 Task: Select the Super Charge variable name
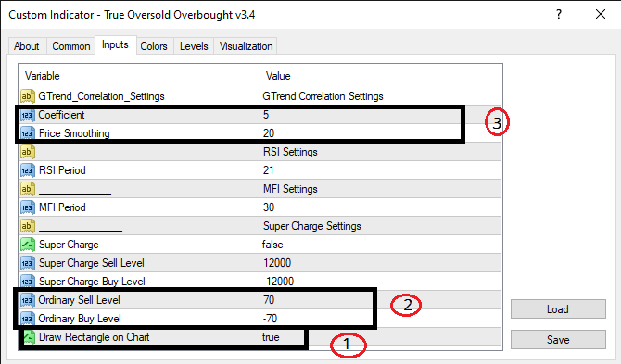coord(69,245)
